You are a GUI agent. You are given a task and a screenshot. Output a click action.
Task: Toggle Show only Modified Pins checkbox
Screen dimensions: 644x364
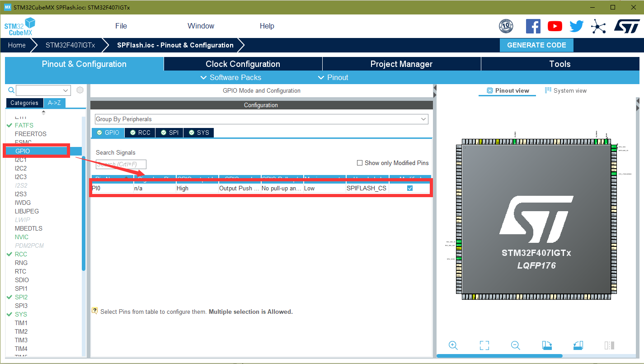[360, 163]
